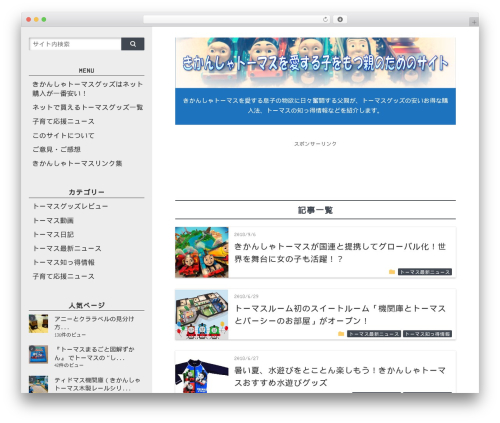Open article about 国連と提携してグローバル化
This screenshot has height=423, width=500.
click(x=340, y=253)
